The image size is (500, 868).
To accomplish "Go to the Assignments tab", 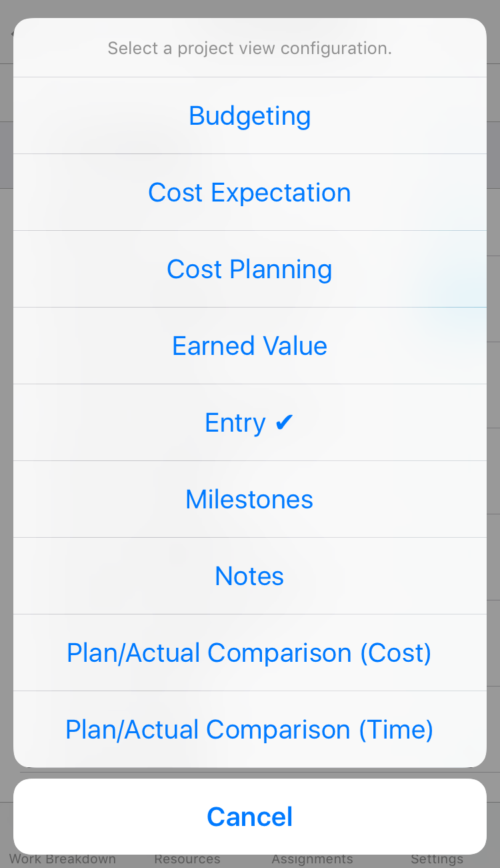I will point(312,859).
